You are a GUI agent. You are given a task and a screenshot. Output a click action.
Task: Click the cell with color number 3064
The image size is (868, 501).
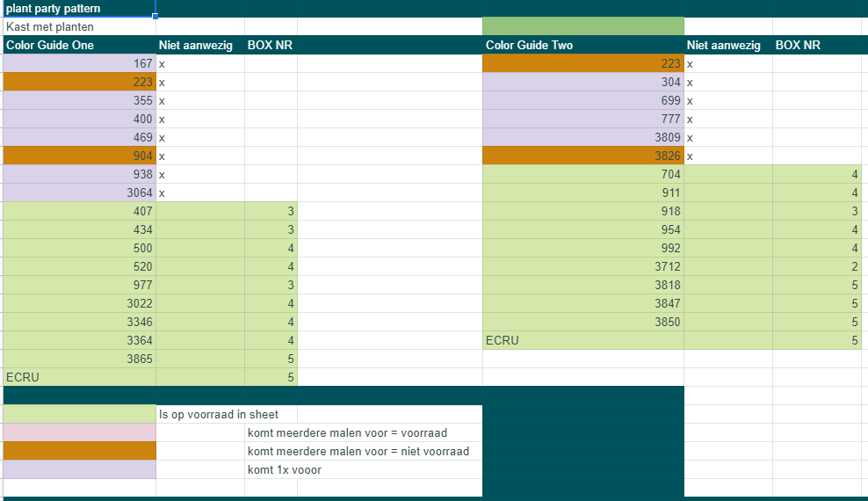tap(79, 192)
